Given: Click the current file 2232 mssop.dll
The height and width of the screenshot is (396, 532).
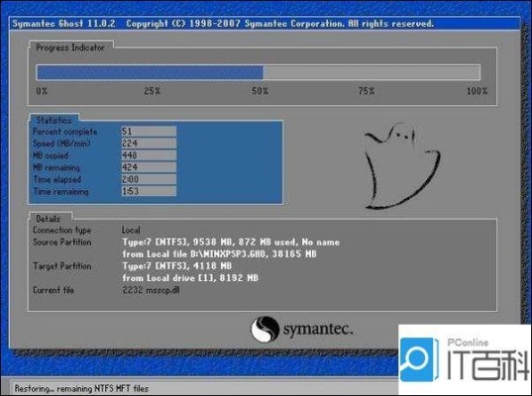Looking at the screenshot, I should point(151,290).
